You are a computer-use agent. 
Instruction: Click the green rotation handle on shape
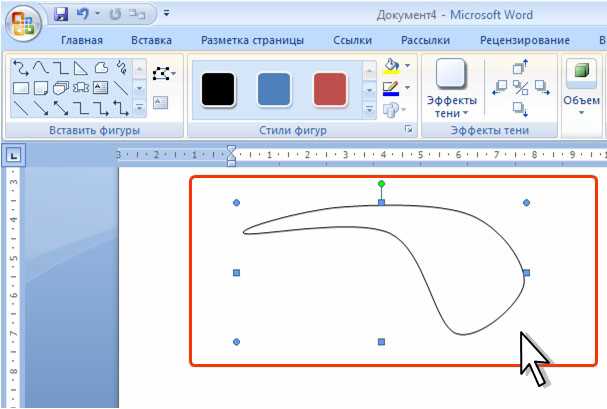(x=381, y=184)
